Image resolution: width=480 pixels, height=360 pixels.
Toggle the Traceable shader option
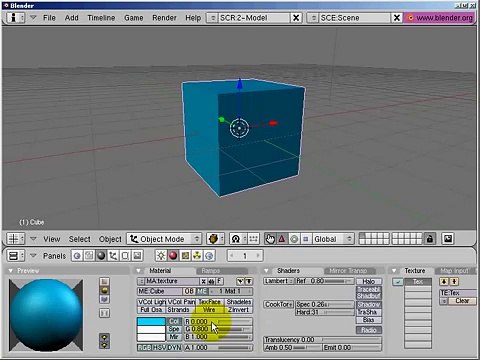coord(369,289)
